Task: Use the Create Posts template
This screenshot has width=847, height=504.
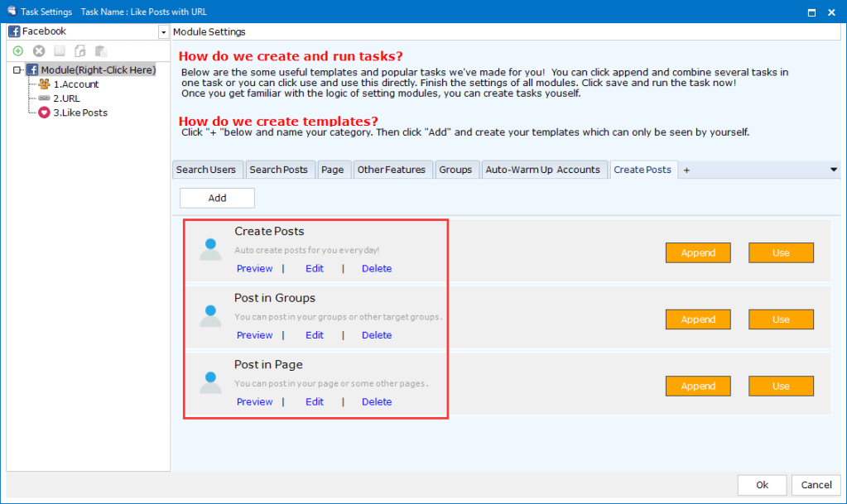Action: coord(781,252)
